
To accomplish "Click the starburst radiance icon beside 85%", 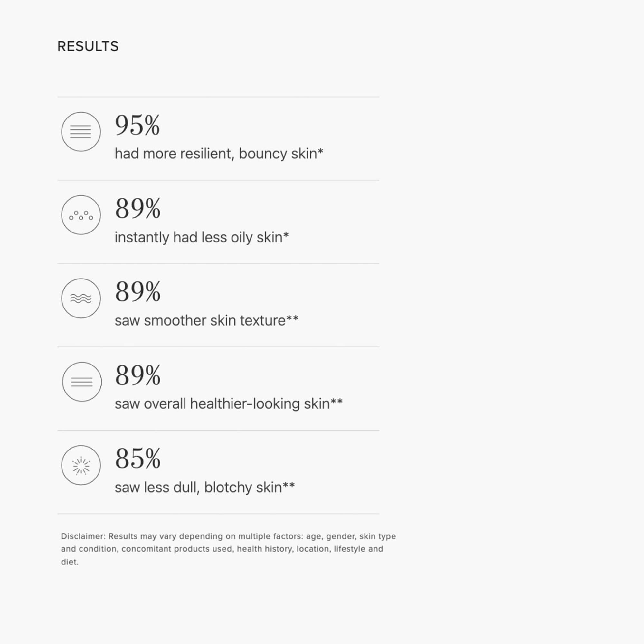I will 81,465.
